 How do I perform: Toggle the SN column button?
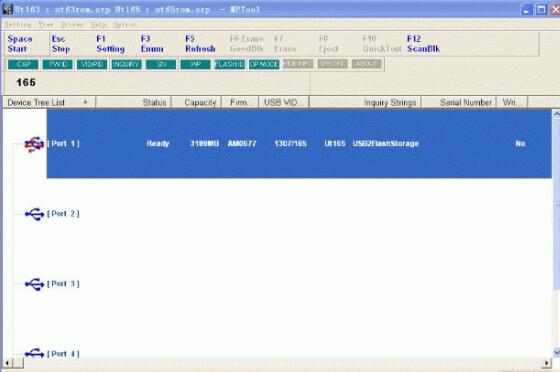point(161,65)
